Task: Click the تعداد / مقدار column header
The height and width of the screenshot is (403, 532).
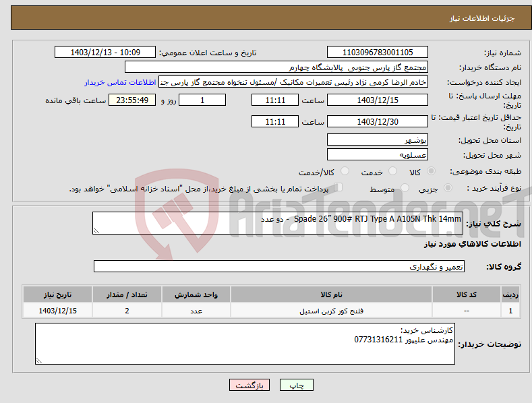Action: pyautogui.click(x=127, y=294)
